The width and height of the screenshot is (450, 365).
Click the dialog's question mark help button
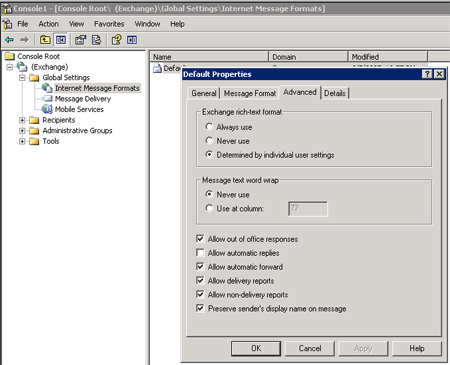click(427, 74)
